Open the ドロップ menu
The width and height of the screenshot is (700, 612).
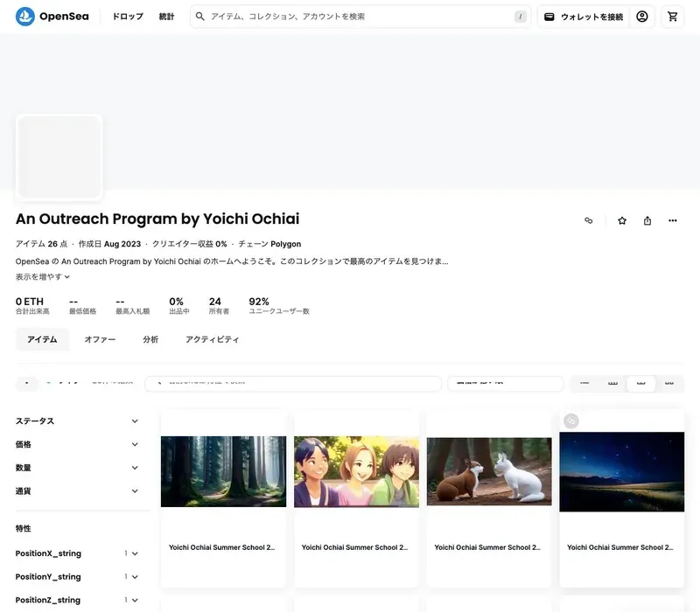pos(128,17)
